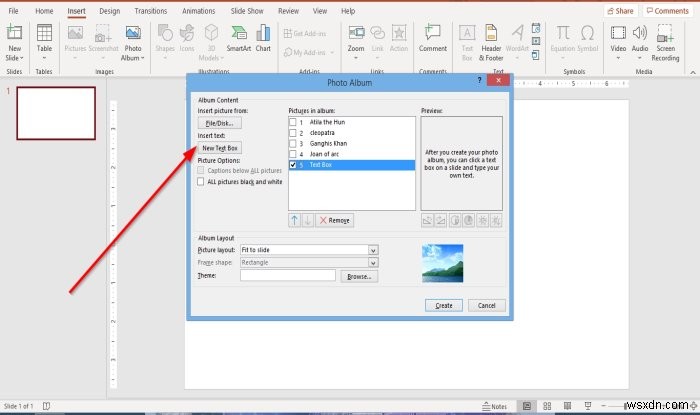Click the New Text Box button

[x=219, y=148]
